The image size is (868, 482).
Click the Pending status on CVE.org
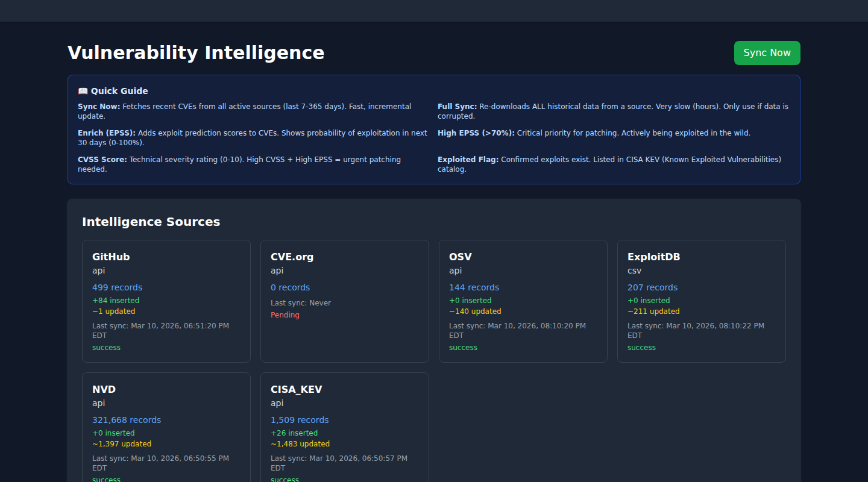[285, 315]
